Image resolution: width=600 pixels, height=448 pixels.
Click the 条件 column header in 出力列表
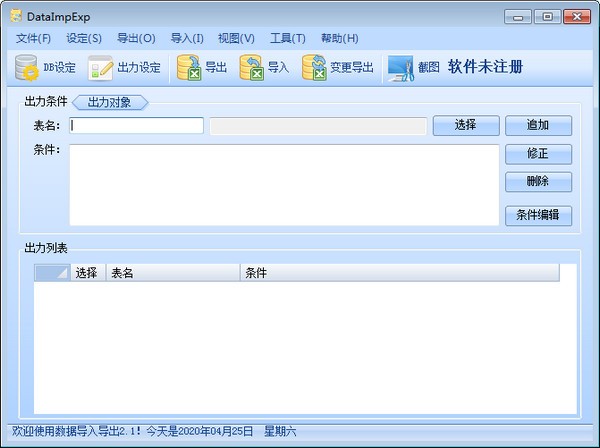(400, 273)
